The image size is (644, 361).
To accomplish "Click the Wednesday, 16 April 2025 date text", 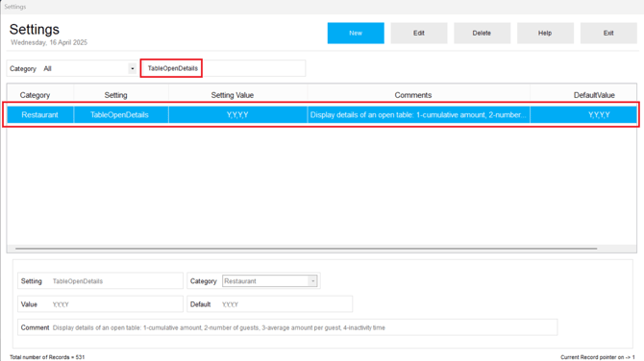I will point(49,42).
